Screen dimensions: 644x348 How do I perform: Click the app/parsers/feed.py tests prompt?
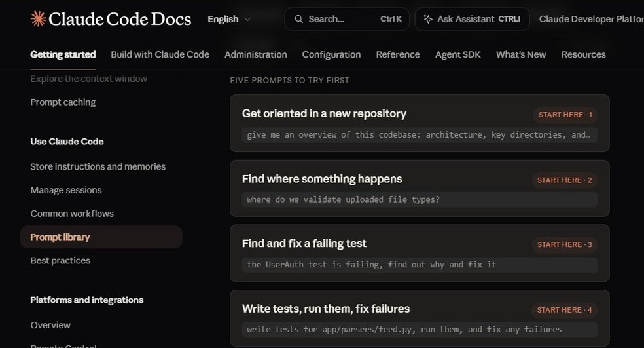click(420, 329)
